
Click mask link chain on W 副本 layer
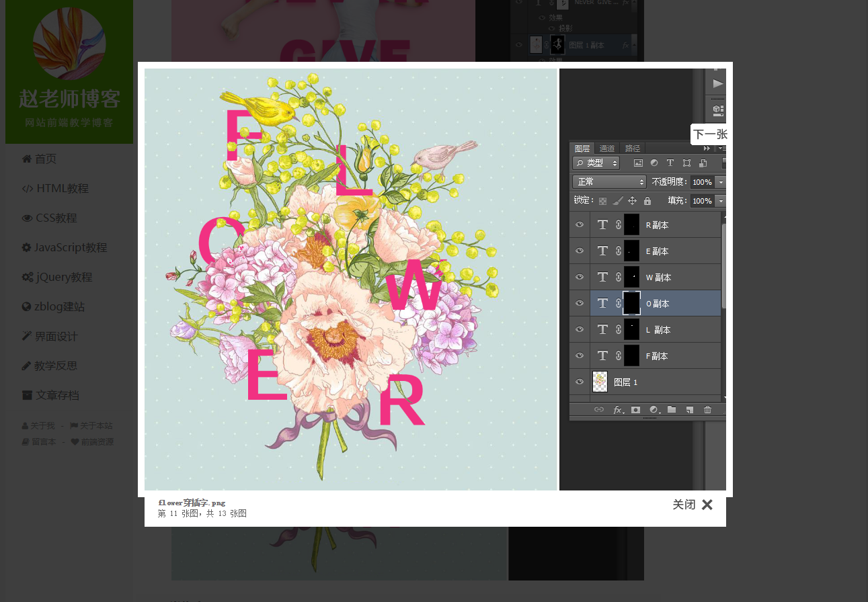click(618, 277)
